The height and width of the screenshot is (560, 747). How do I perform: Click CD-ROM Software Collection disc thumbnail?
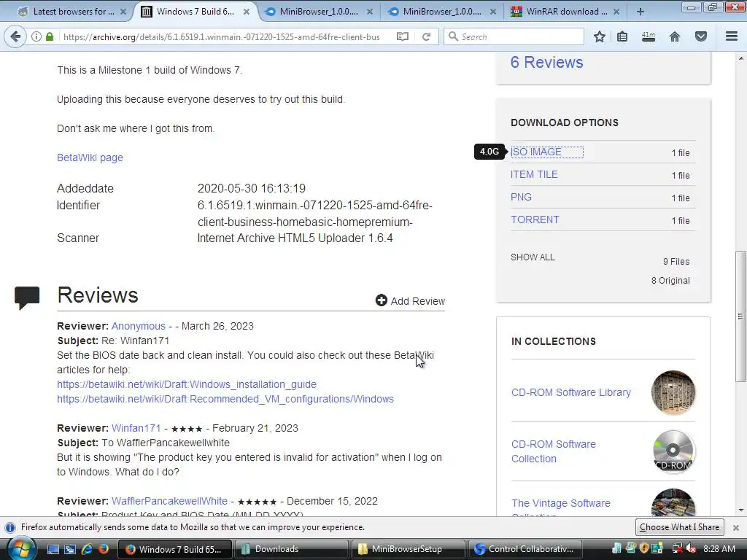tap(673, 451)
